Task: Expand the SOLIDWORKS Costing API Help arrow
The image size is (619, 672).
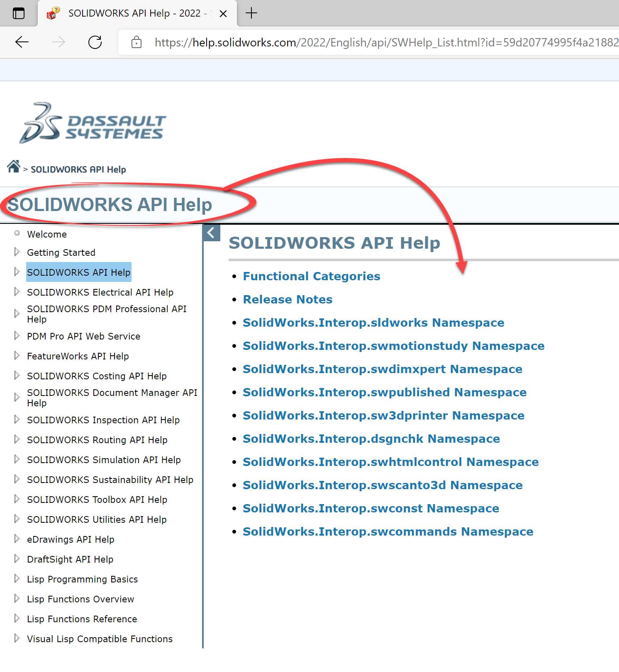Action: 17,375
